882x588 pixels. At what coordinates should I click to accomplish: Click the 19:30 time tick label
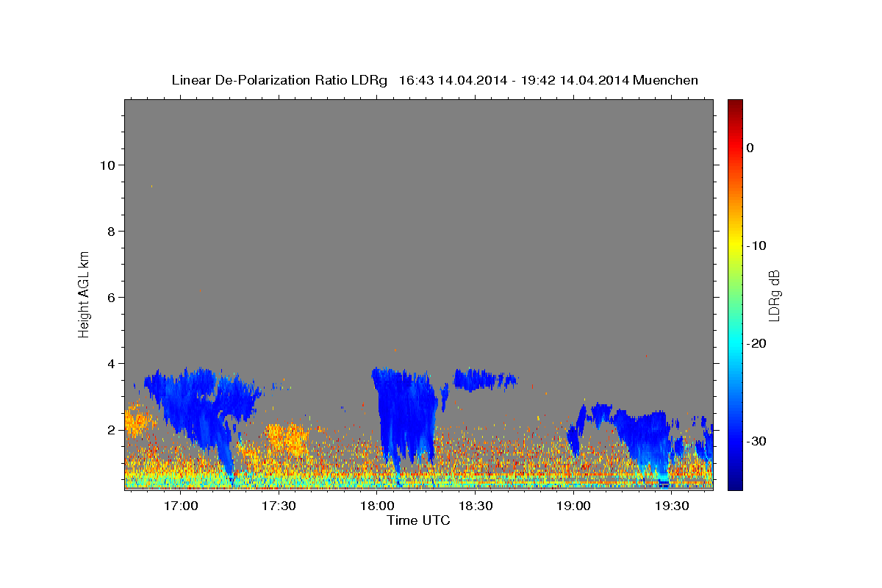pos(672,506)
